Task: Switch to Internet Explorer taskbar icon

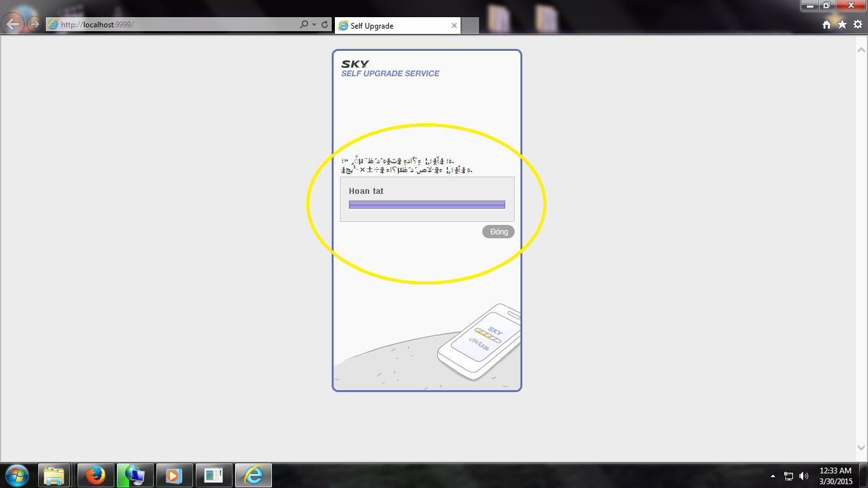Action: pos(254,475)
